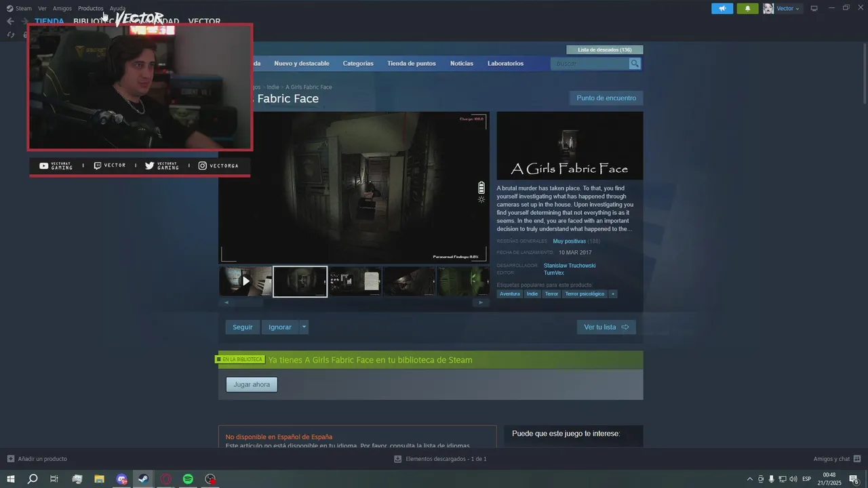868x488 pixels.
Task: Click the game header capsule image
Action: tap(570, 146)
